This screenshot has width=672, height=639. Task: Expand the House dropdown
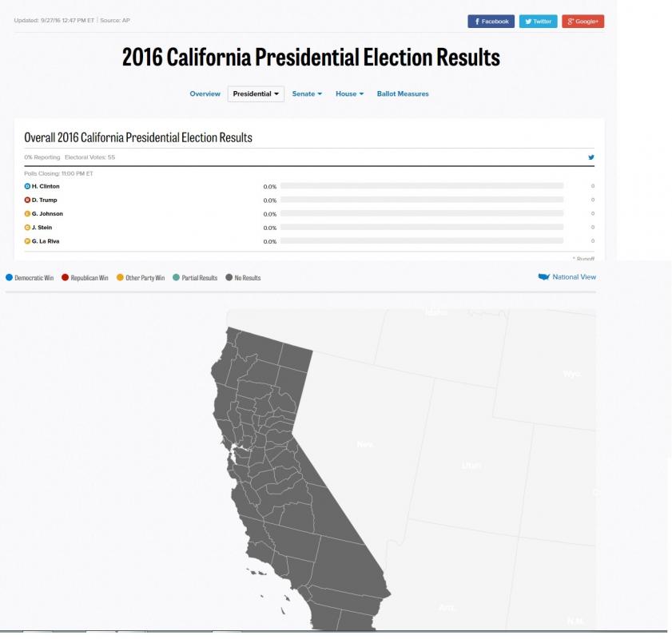(350, 93)
